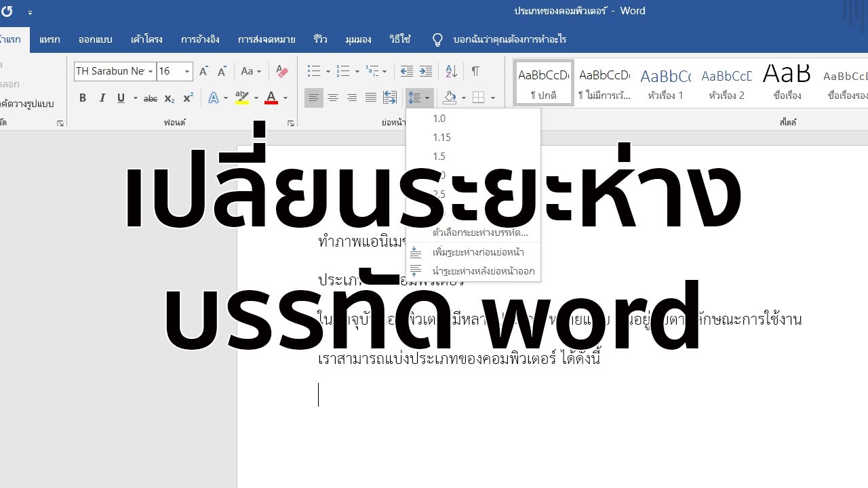Choose เพิ่มระยะห่างก่อนย่อหน้า menu option
868x488 pixels.
pyautogui.click(x=473, y=252)
